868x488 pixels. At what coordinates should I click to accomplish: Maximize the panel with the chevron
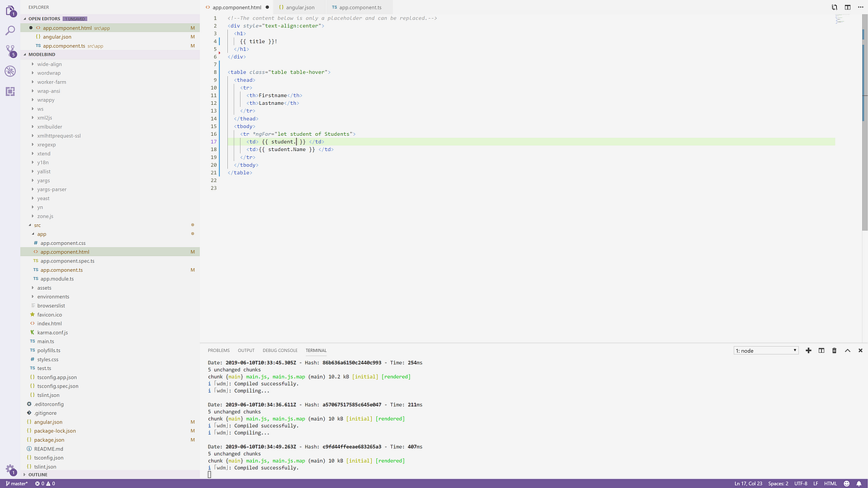pos(847,350)
